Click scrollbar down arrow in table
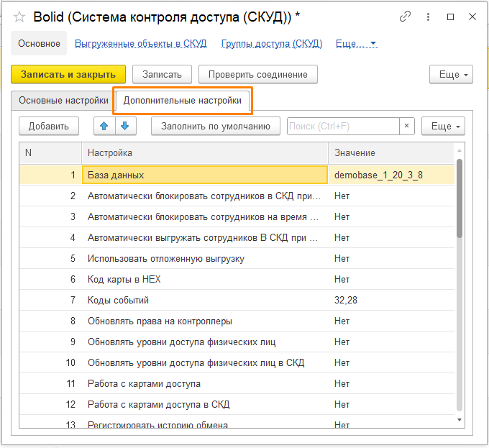 coord(460,419)
